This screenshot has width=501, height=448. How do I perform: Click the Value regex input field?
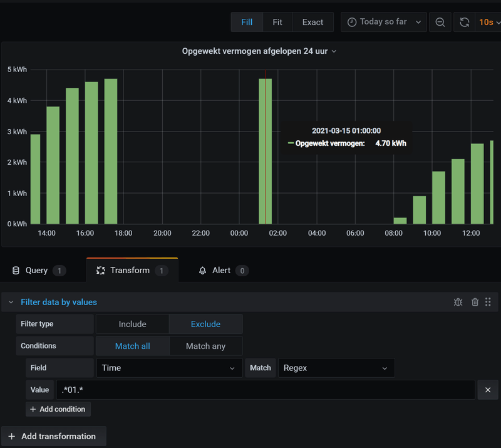[x=265, y=390]
